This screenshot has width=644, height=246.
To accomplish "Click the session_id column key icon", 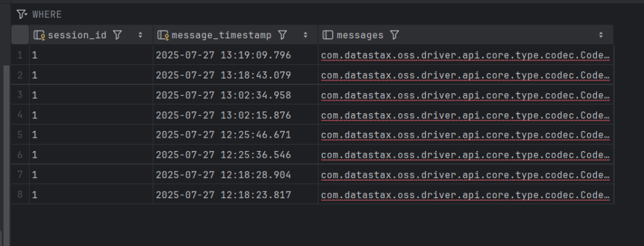I will (x=39, y=35).
